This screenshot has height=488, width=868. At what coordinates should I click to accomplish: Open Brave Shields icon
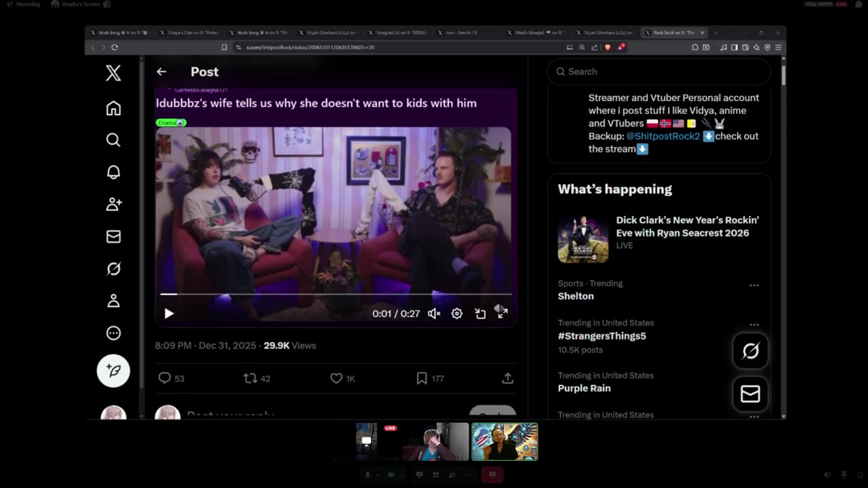coord(607,47)
